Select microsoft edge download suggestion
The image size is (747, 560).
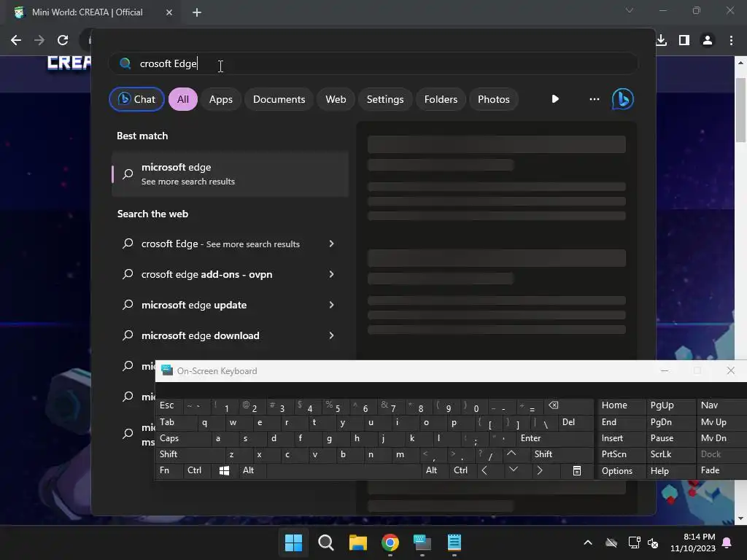click(200, 335)
